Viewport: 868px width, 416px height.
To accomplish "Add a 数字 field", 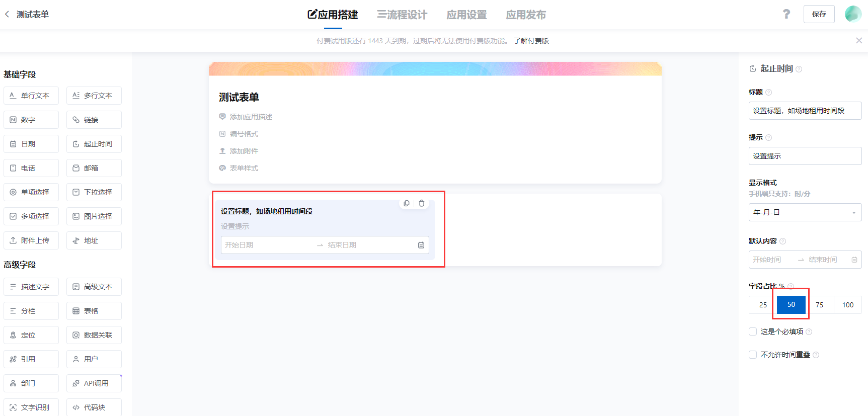I will (x=31, y=120).
